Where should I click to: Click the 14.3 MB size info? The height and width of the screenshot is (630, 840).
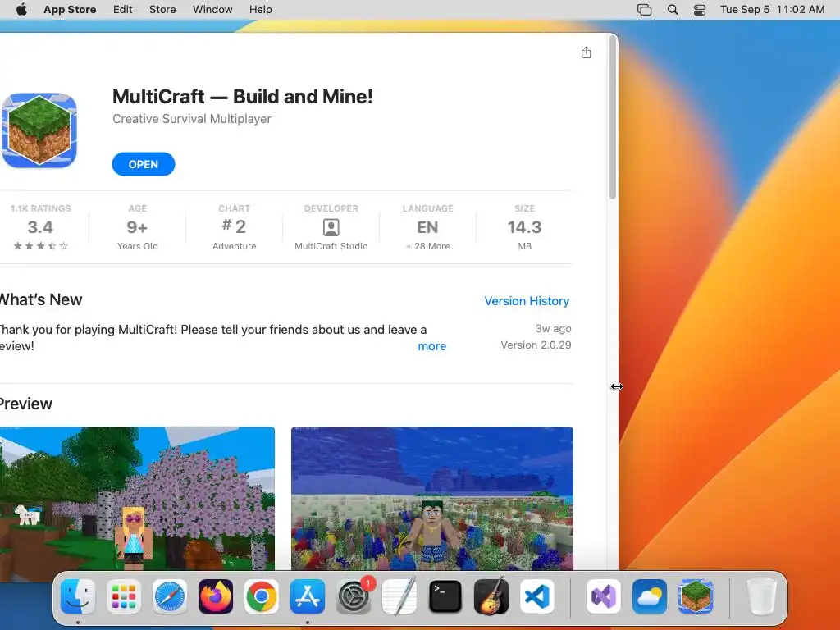tap(524, 228)
